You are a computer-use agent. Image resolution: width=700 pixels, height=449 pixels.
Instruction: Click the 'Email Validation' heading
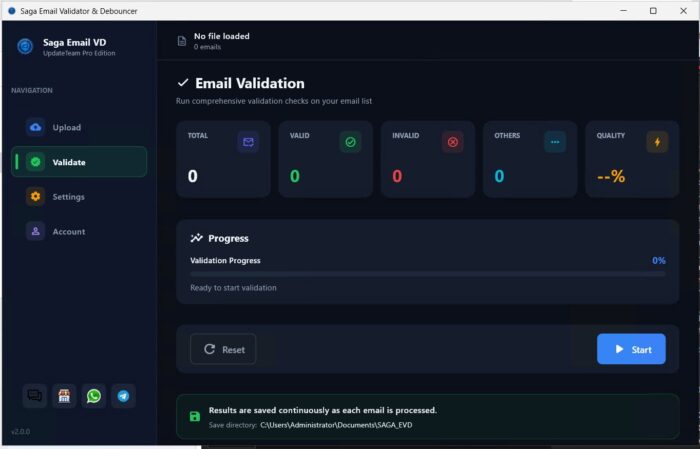pos(250,83)
